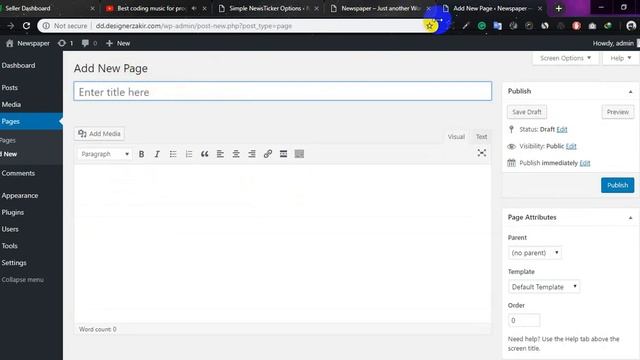Click the page title input field

pyautogui.click(x=282, y=91)
